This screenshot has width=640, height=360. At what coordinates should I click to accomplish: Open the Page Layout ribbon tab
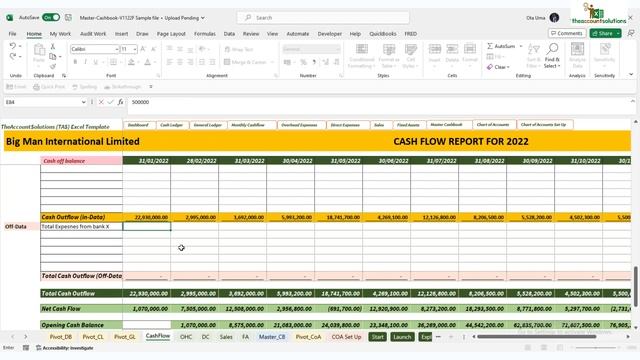tap(171, 34)
